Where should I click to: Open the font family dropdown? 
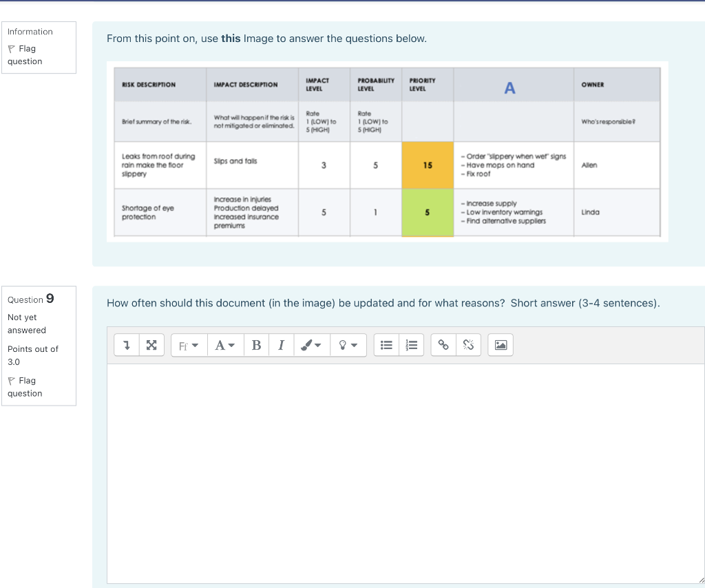(x=189, y=345)
